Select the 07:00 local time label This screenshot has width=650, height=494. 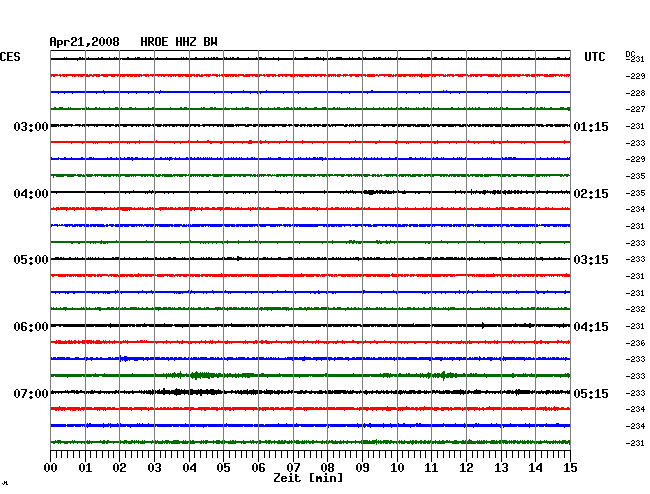coord(31,393)
